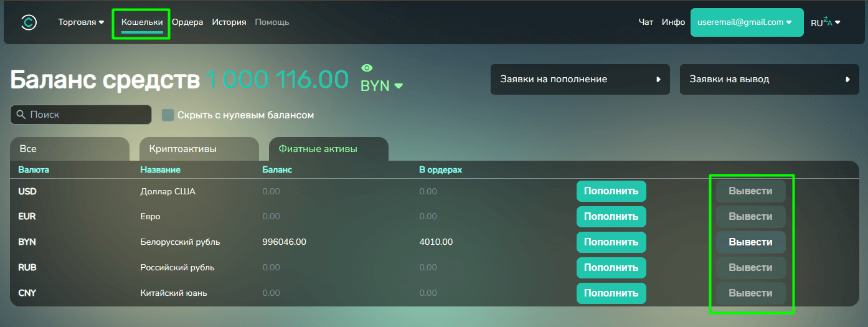The height and width of the screenshot is (327, 868).
Task: Enable Скрыть с нулевым балансом checkbox
Action: point(167,115)
